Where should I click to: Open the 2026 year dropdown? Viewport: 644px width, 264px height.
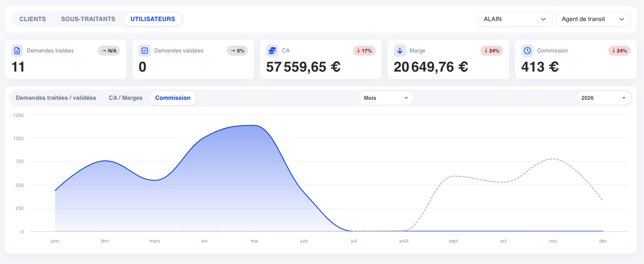pyautogui.click(x=603, y=98)
